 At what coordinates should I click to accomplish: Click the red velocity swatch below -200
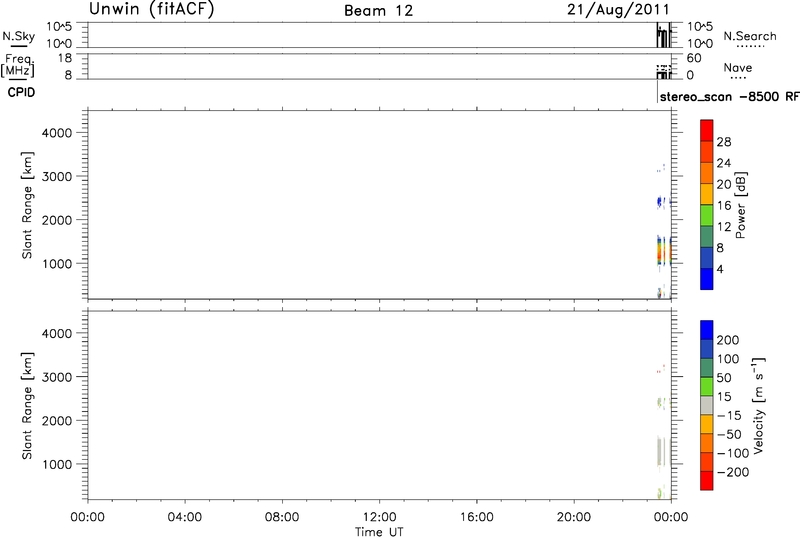click(x=707, y=481)
